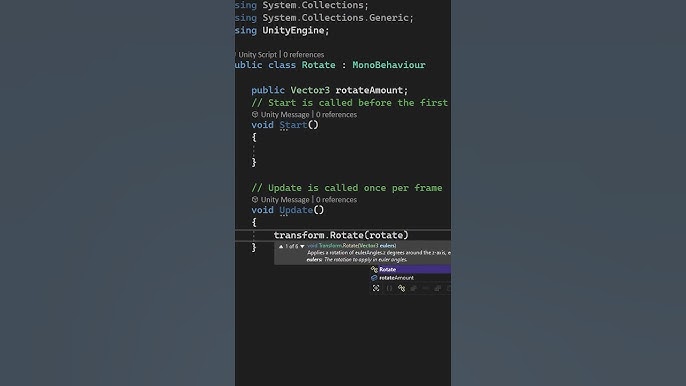The height and width of the screenshot is (386, 686).
Task: Open 0 references link above Update method
Action: click(x=336, y=200)
